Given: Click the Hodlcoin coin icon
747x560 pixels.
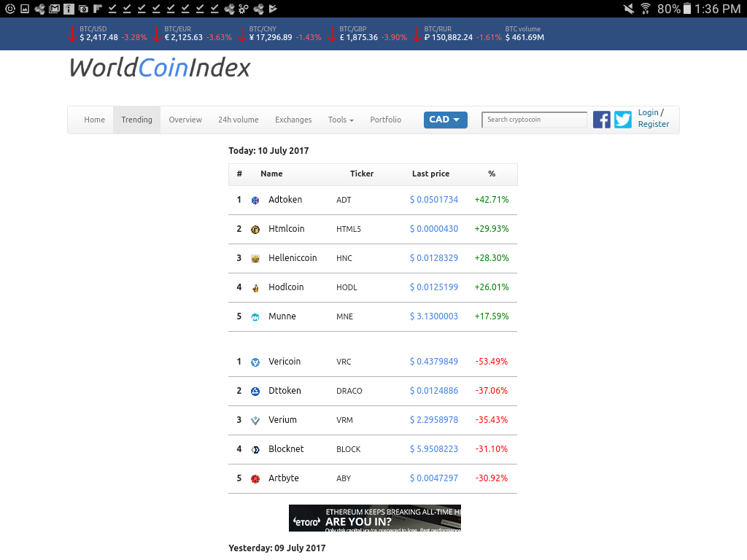Looking at the screenshot, I should [x=255, y=287].
